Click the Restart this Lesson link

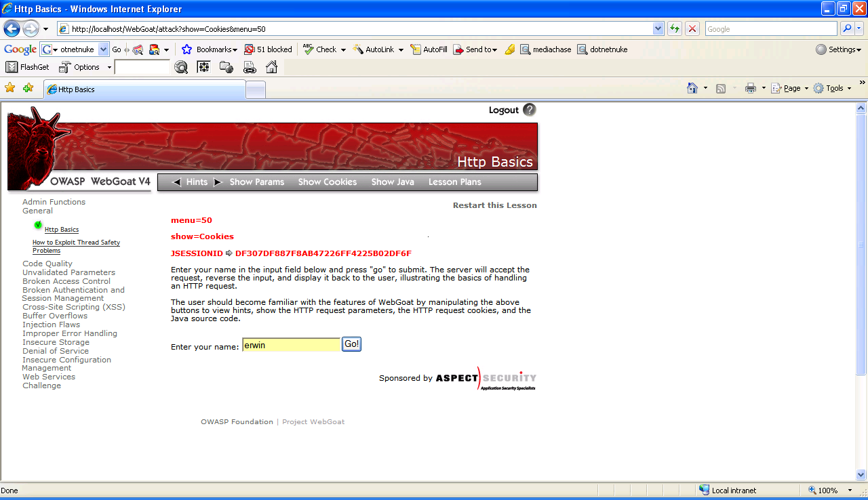pyautogui.click(x=494, y=205)
